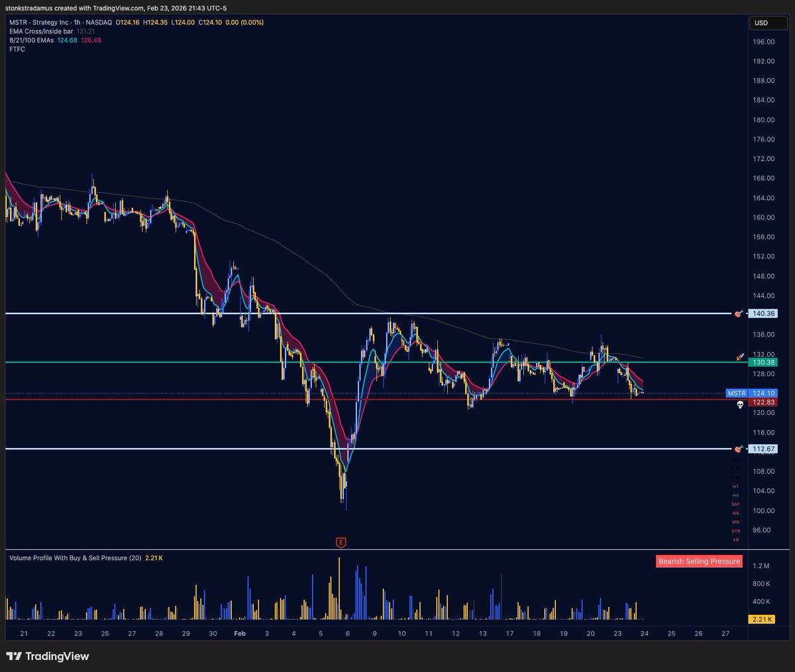
Task: Select the EMA Cross/Inside bar indicator legend
Action: click(x=41, y=31)
